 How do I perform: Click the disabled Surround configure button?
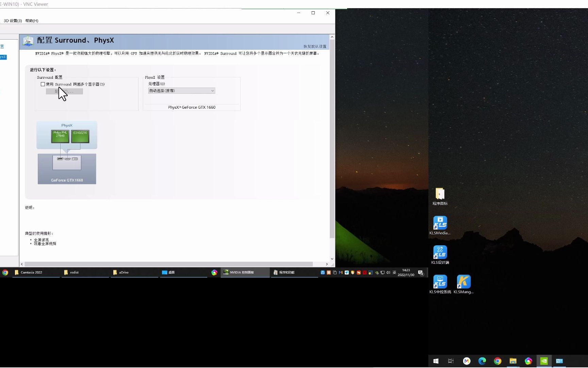click(64, 91)
